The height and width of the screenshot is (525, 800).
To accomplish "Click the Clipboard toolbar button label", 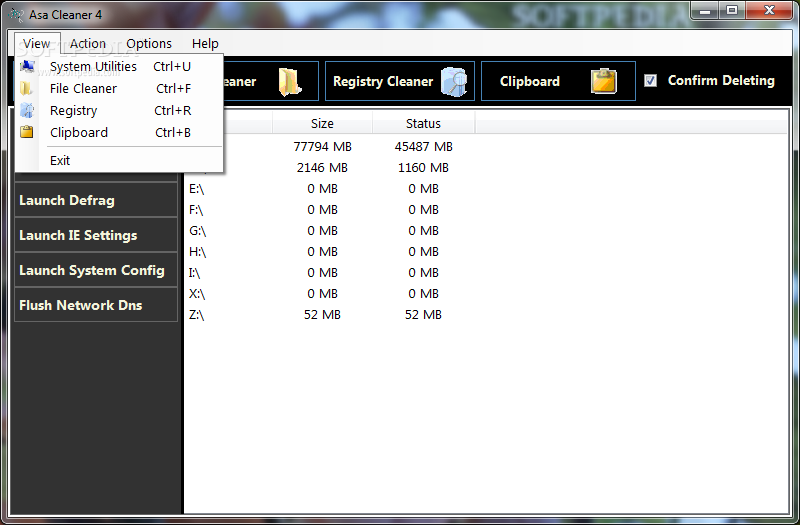I will (530, 82).
